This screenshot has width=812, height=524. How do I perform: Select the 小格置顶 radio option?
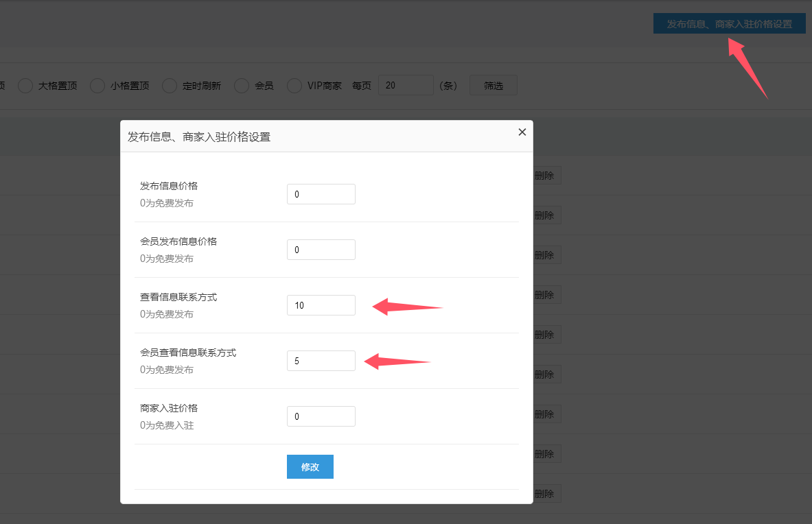tap(97, 86)
